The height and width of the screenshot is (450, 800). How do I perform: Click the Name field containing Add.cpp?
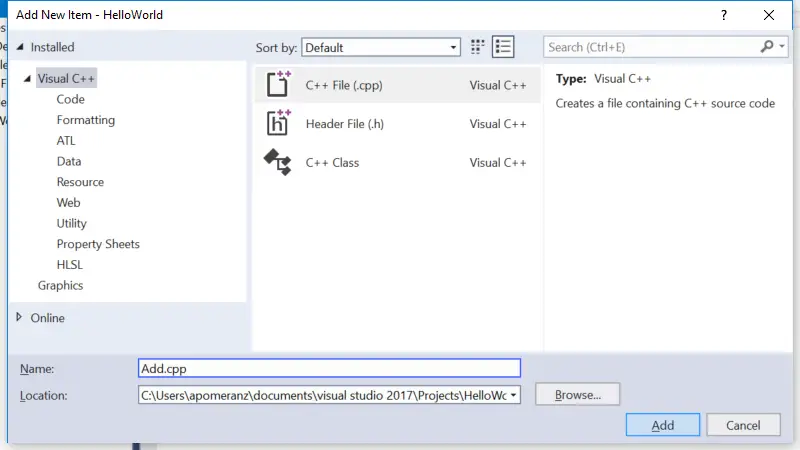point(329,368)
